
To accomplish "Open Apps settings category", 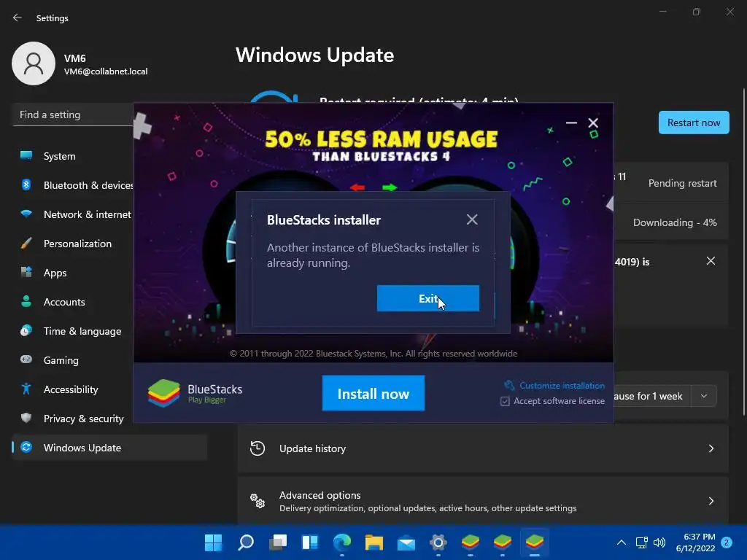I will (72, 273).
